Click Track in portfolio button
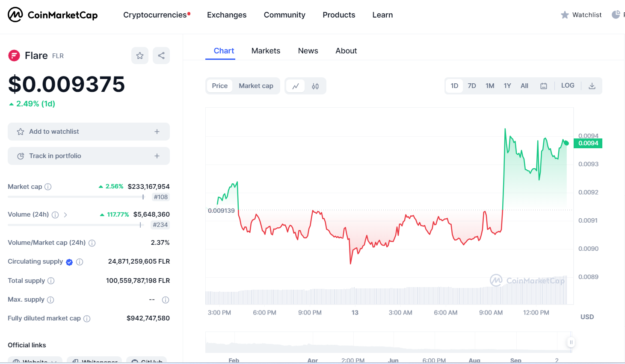Screen dimensions: 625x364 (89, 156)
